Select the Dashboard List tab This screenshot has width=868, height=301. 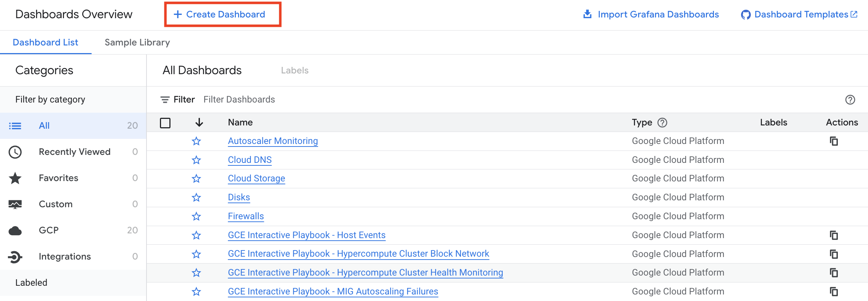click(x=45, y=43)
